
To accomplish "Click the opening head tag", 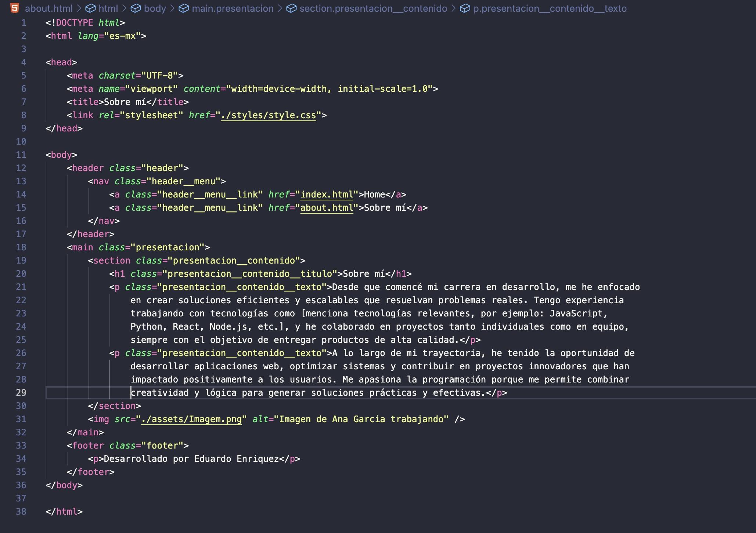I will 61,62.
